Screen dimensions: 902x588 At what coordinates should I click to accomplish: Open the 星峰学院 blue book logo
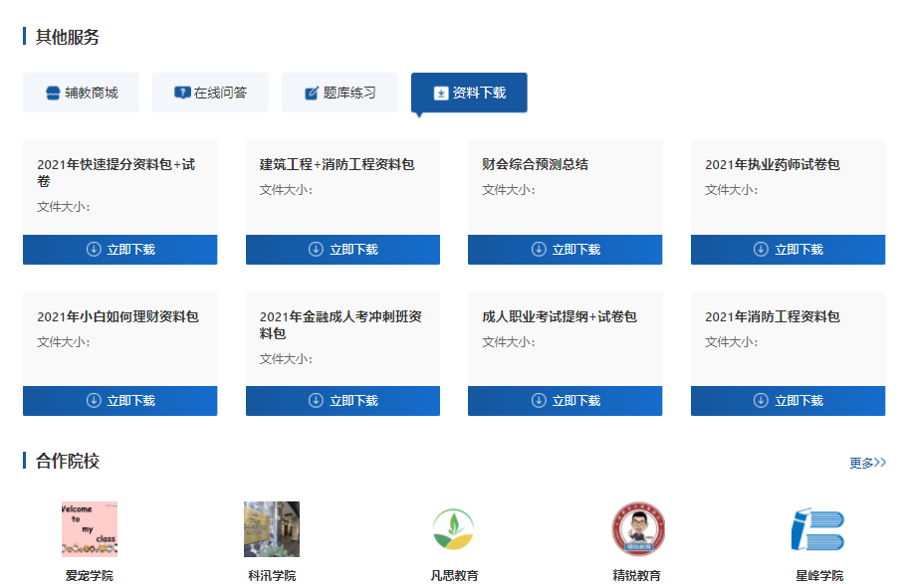(818, 529)
